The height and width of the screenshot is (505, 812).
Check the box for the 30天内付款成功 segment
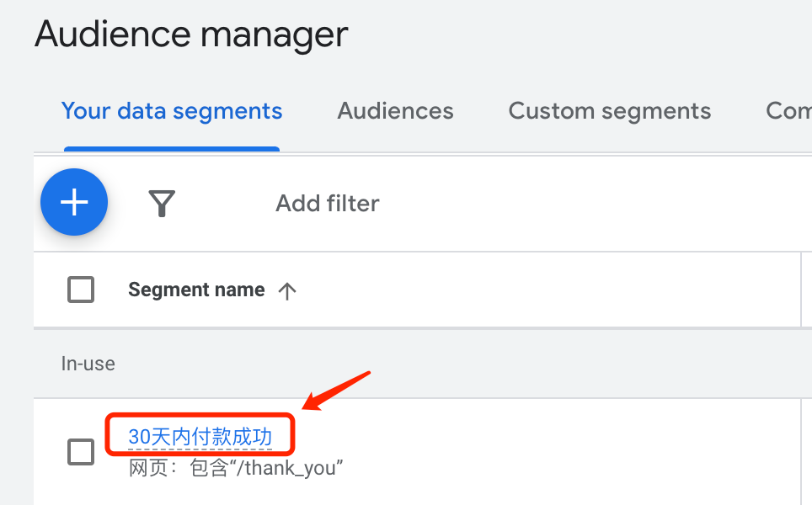(81, 452)
